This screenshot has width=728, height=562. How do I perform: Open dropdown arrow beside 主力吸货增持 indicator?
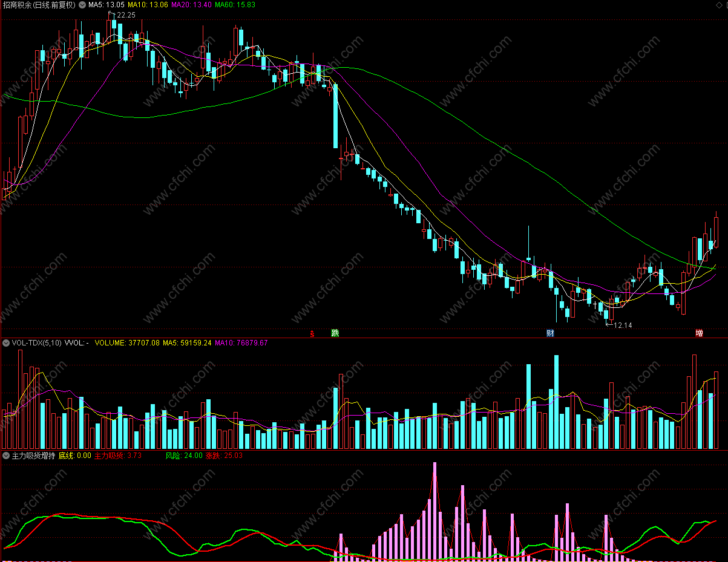(x=6, y=456)
